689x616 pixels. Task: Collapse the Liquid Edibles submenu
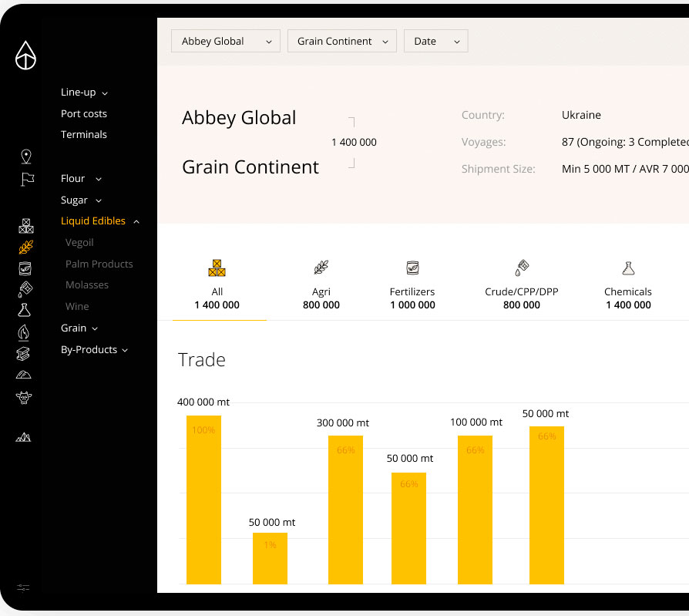click(100, 220)
